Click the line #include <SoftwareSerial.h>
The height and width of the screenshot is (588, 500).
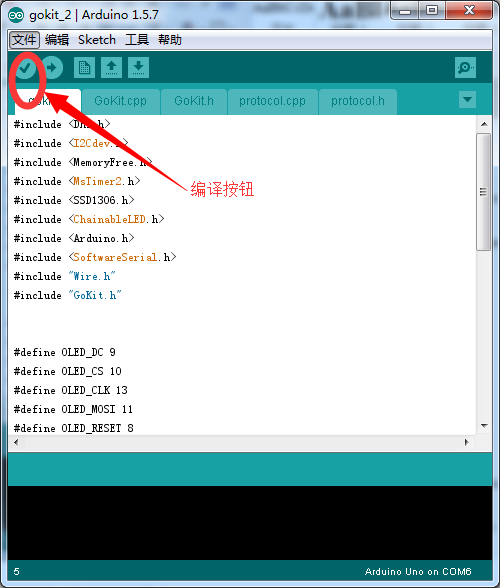(x=95, y=257)
